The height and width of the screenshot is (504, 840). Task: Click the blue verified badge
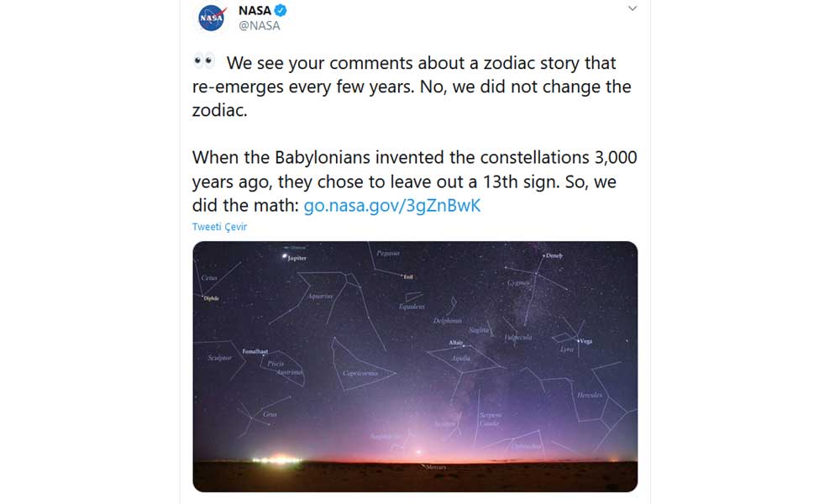283,10
